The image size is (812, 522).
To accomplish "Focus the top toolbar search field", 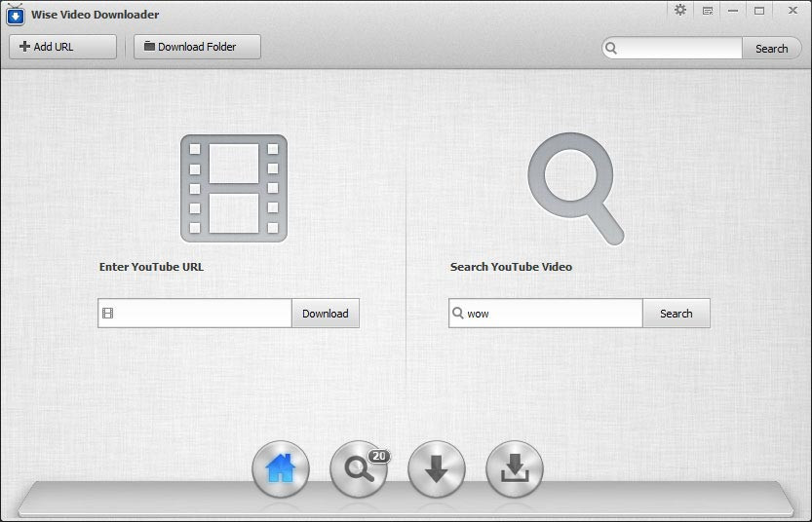I will tap(673, 48).
